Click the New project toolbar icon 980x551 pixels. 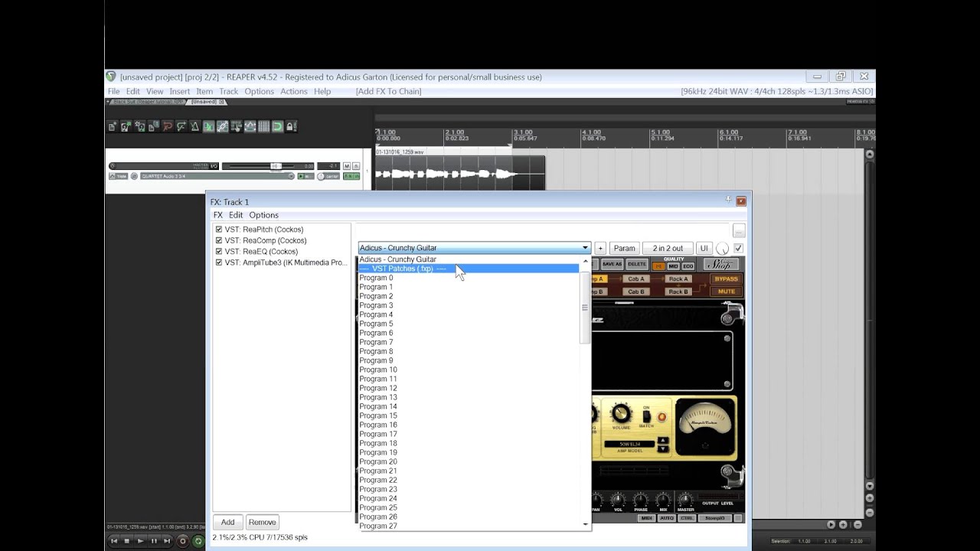point(112,126)
